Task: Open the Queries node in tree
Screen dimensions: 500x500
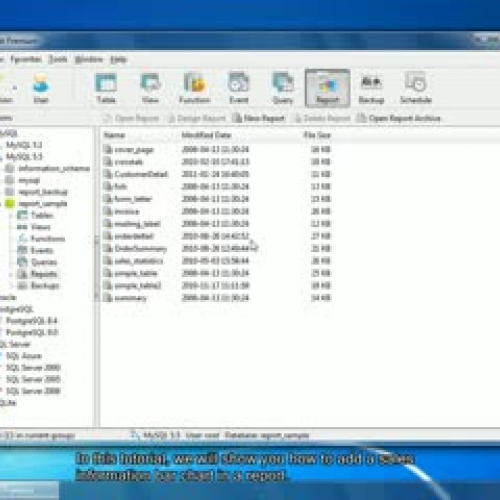Action: coord(44,262)
